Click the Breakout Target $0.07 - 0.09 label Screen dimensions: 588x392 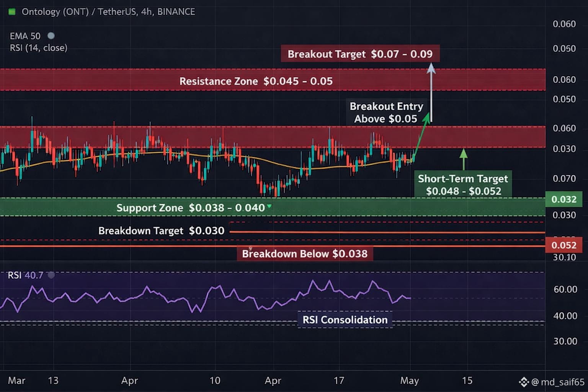[x=360, y=54]
